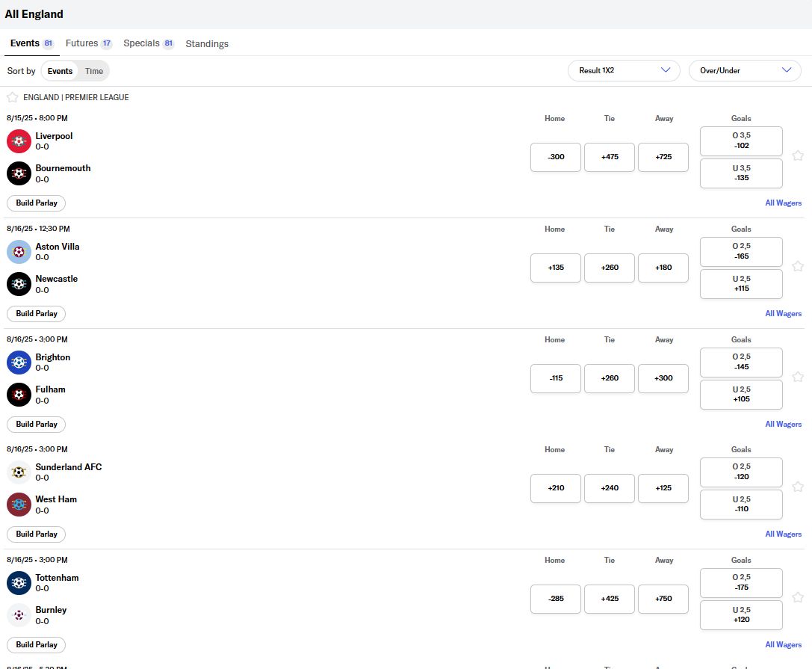Click the Liverpool club crest icon
812x669 pixels.
18,141
